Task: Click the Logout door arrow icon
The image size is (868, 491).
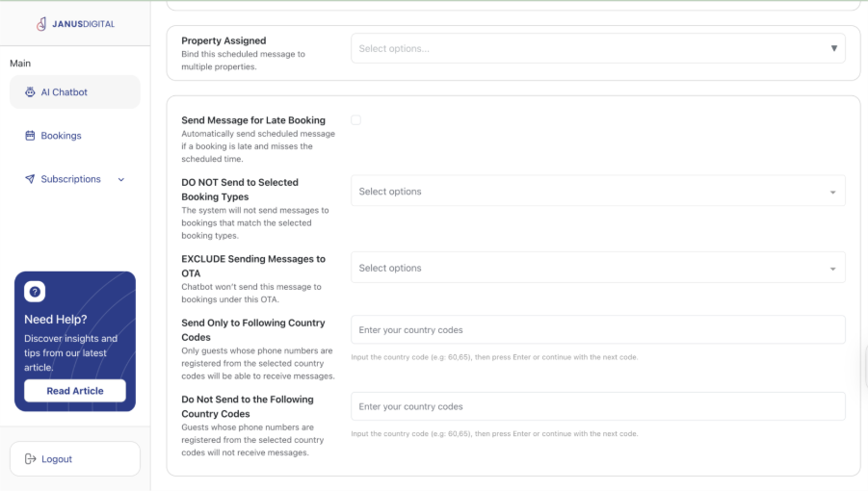Action: click(x=30, y=459)
